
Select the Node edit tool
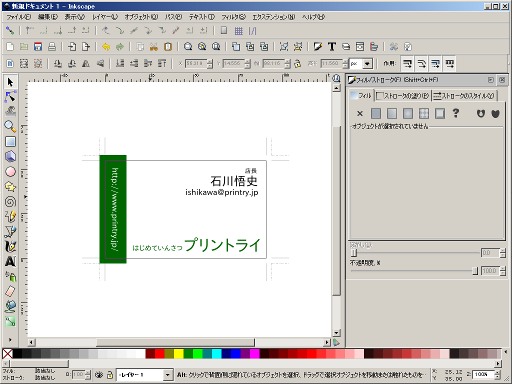pyautogui.click(x=10, y=97)
